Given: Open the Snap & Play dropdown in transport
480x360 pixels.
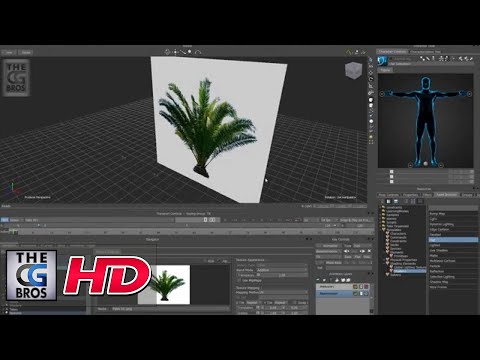Looking at the screenshot, I should click(x=355, y=220).
